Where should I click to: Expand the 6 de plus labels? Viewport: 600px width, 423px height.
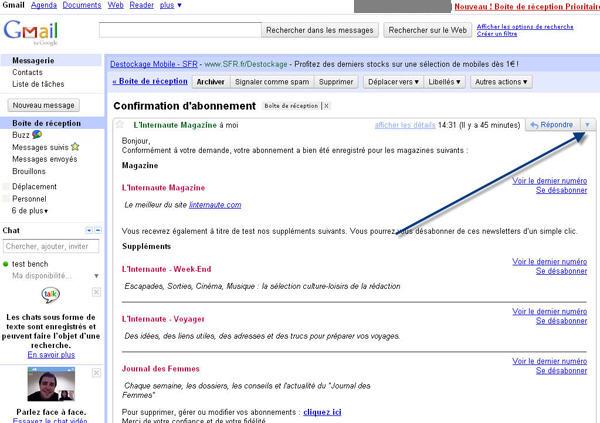pyautogui.click(x=30, y=211)
